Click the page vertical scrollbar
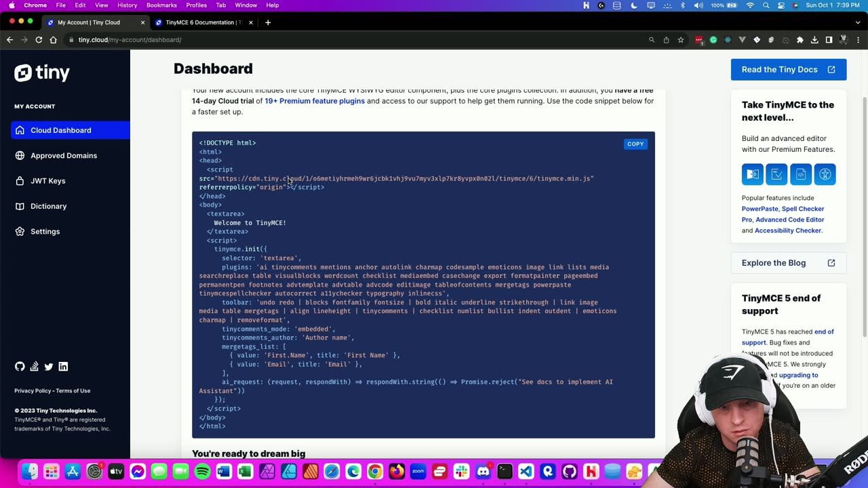Viewport: 868px width, 488px height. click(x=865, y=217)
